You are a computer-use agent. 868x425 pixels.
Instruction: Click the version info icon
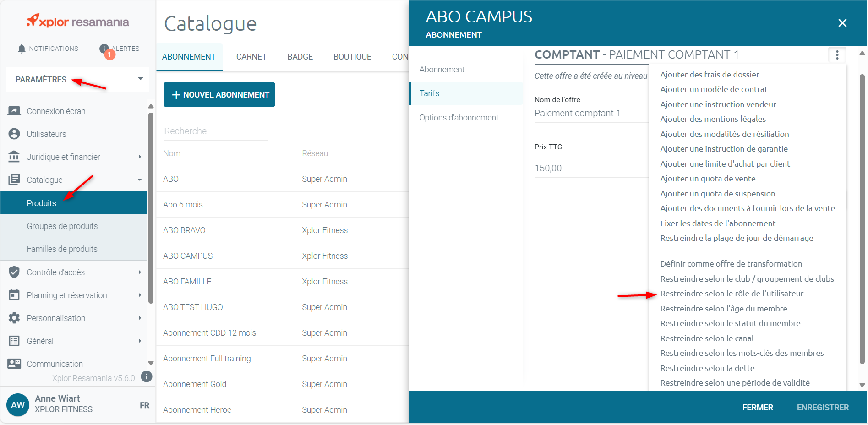tap(147, 376)
